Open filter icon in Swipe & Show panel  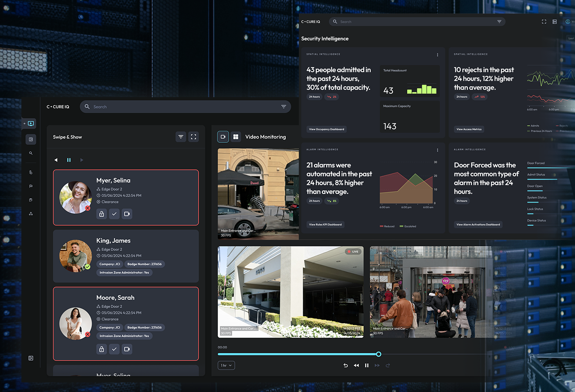pyautogui.click(x=181, y=137)
